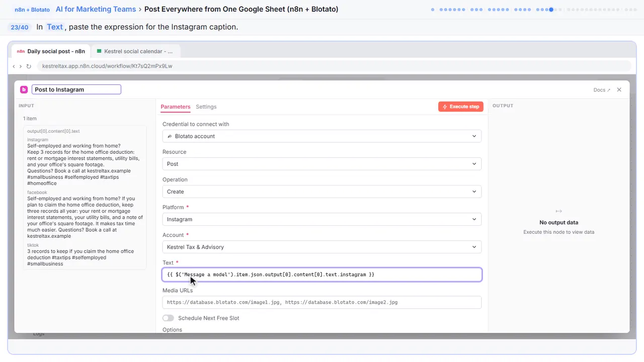Click the current highlighted progress dot
This screenshot has height=362, width=644.
click(x=551, y=10)
